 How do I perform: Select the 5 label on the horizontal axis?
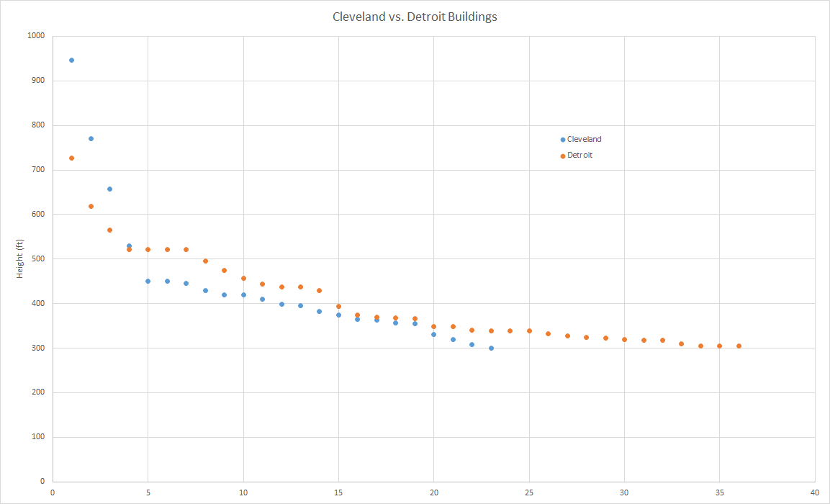148,492
